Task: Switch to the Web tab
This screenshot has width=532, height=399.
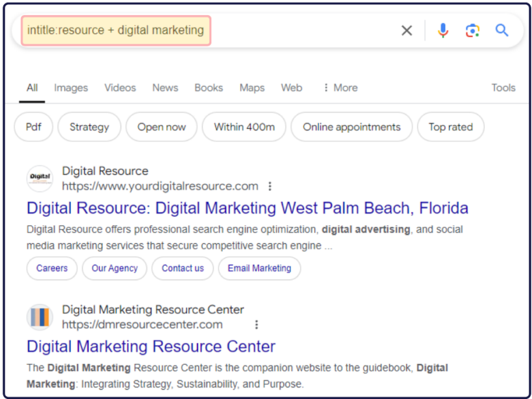Action: (291, 88)
